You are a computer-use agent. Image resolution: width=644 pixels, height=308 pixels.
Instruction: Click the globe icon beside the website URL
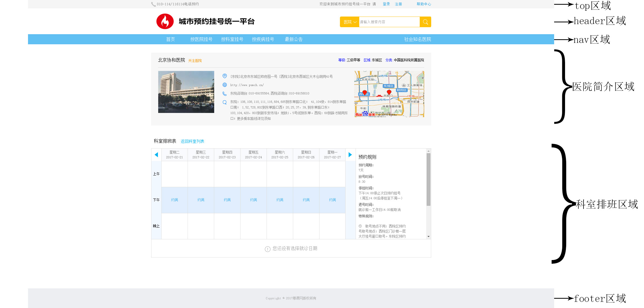(225, 85)
